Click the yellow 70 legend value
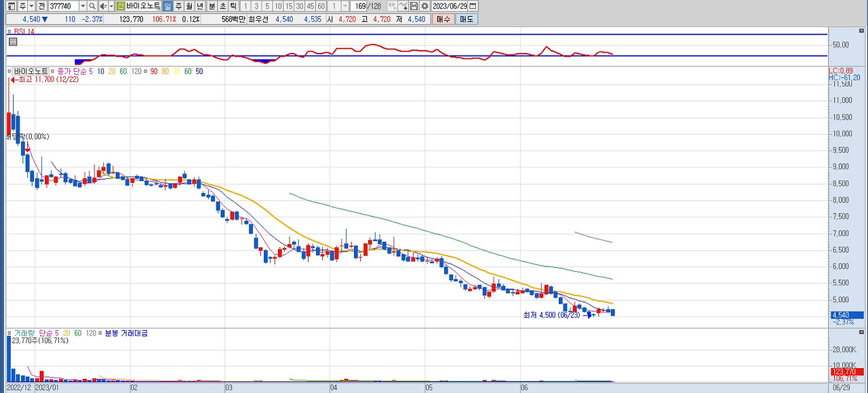868x393 pixels. coord(176,71)
